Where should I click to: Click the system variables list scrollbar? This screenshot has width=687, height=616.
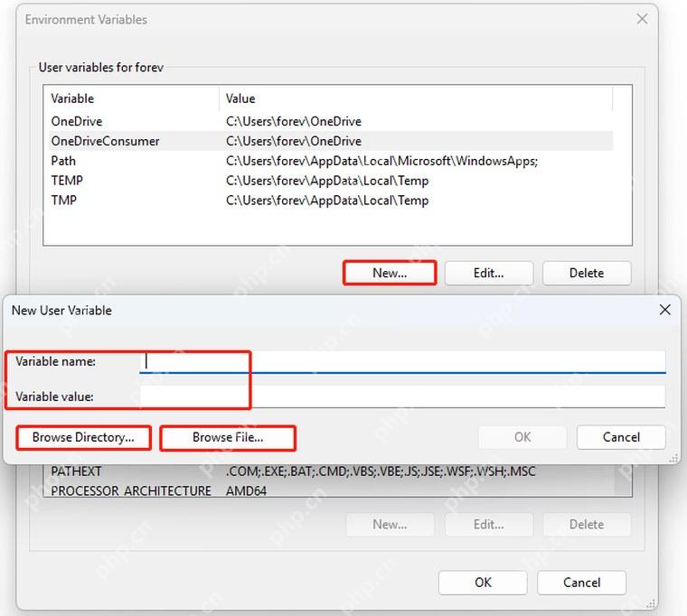click(x=623, y=480)
